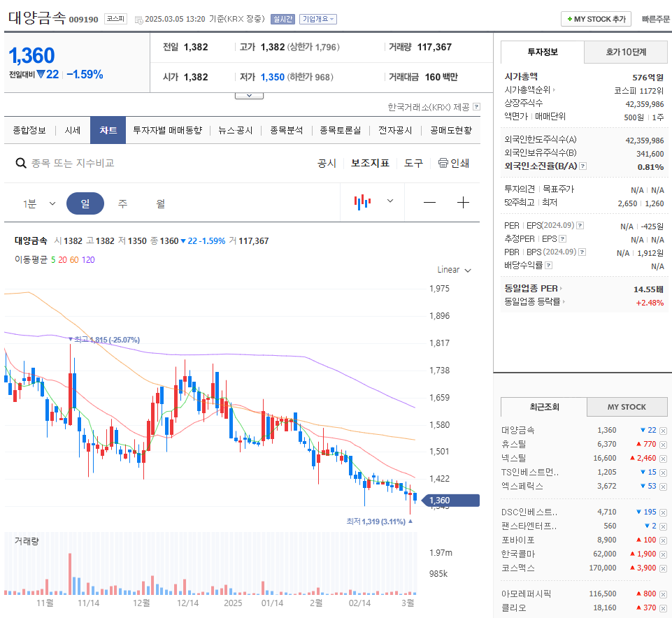Open the 도구 tools menu
672x618 pixels.
click(413, 164)
